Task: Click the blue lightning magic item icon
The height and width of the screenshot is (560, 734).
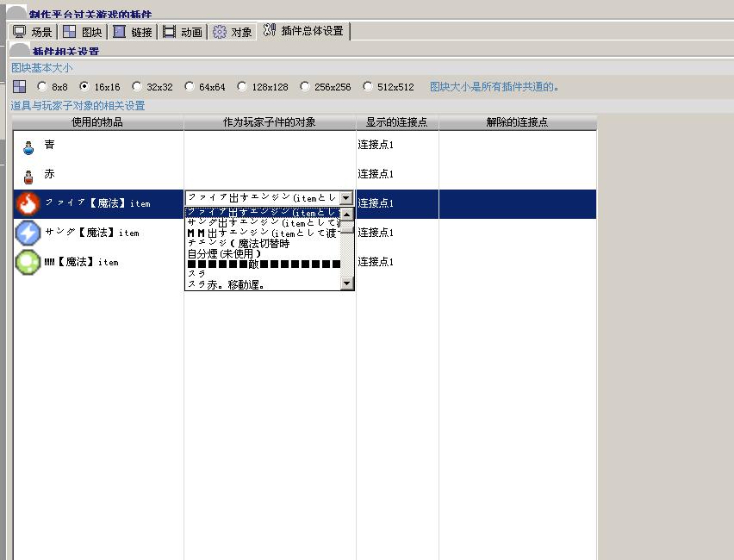Action: coord(28,233)
